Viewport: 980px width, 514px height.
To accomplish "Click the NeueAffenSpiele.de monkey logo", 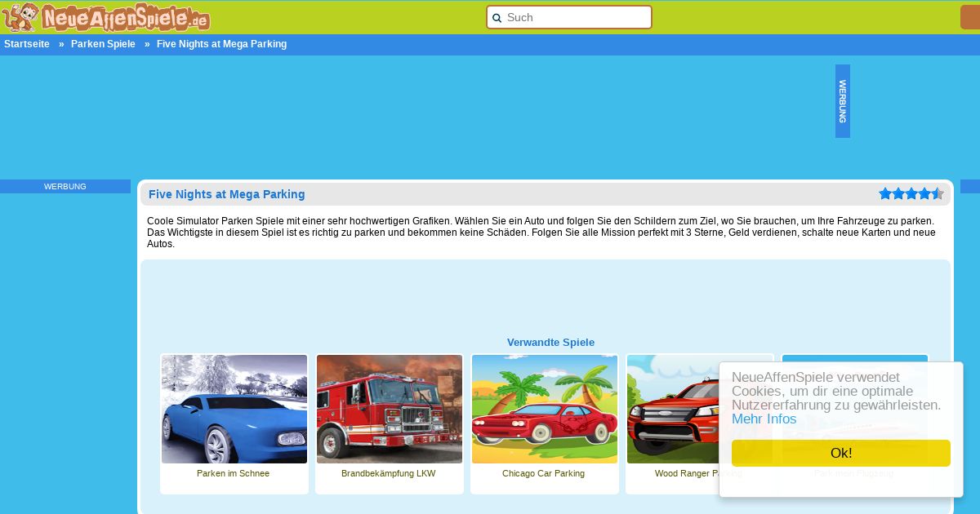I will click(106, 17).
